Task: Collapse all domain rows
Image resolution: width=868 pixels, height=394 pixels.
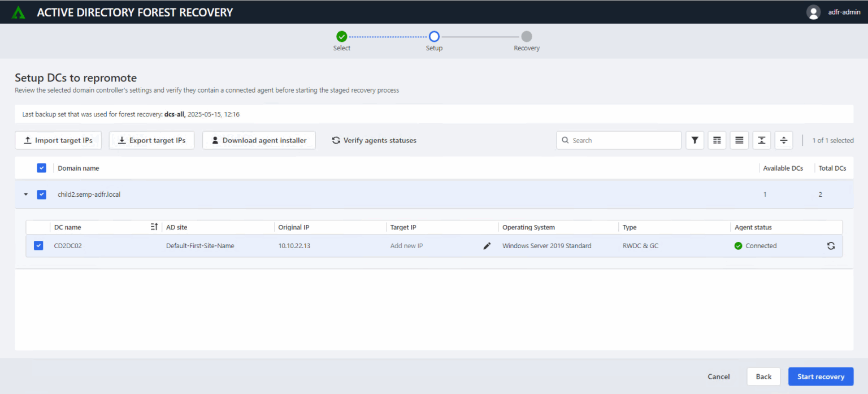Action: coord(761,140)
